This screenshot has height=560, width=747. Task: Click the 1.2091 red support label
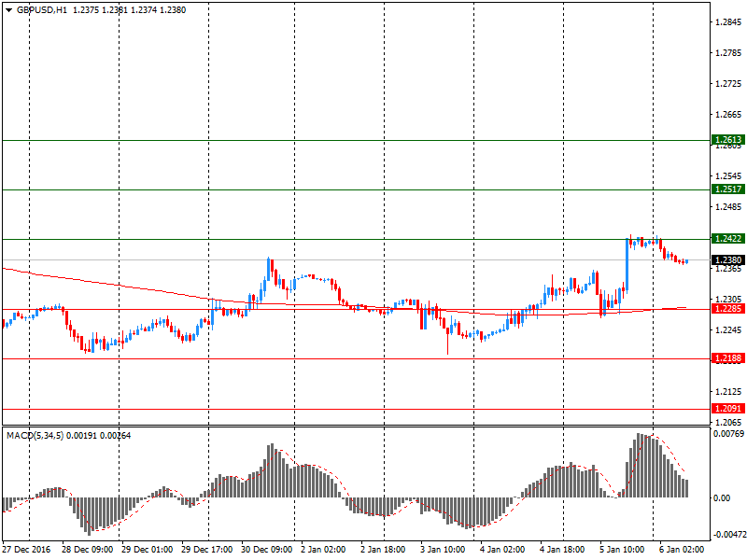pyautogui.click(x=728, y=409)
